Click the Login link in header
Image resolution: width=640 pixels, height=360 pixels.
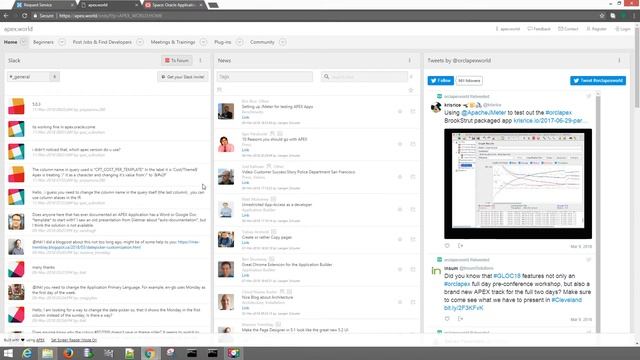pyautogui.click(x=623, y=29)
